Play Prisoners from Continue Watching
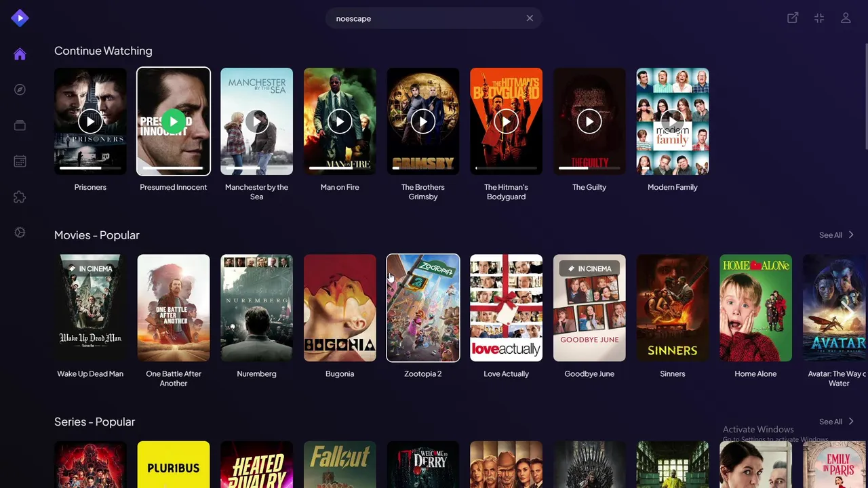Viewport: 868px width, 488px height. coord(90,121)
